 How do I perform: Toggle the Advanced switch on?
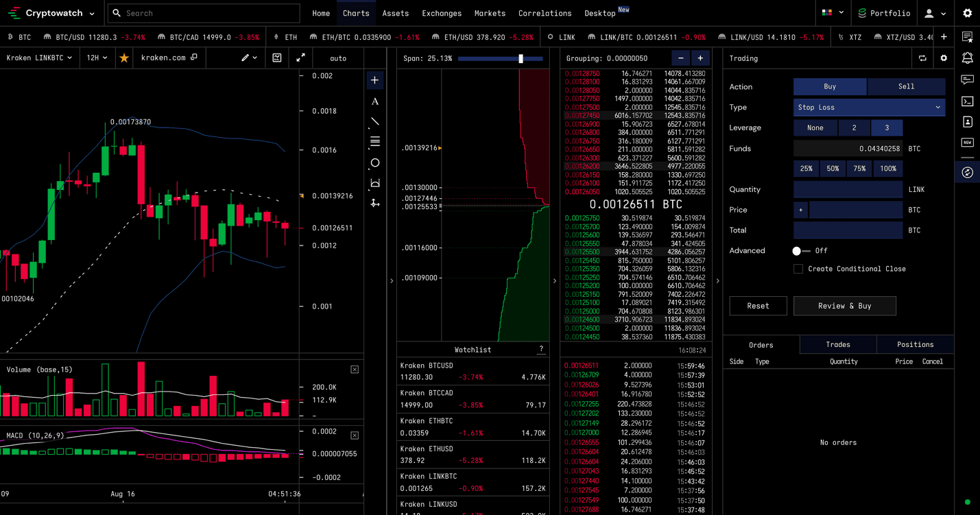click(x=800, y=251)
